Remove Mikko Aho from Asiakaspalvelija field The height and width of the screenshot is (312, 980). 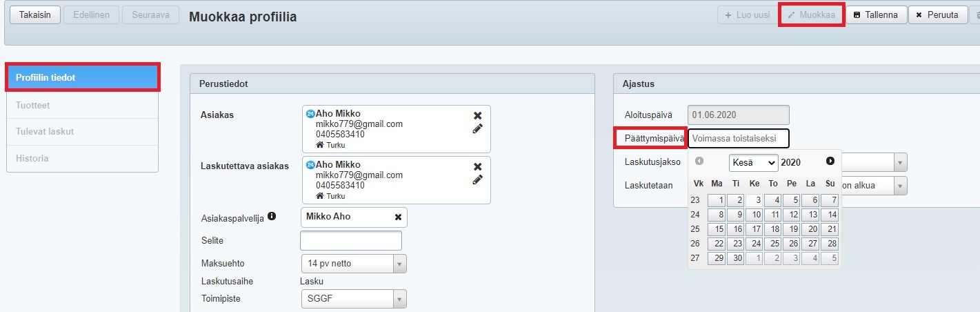(398, 217)
